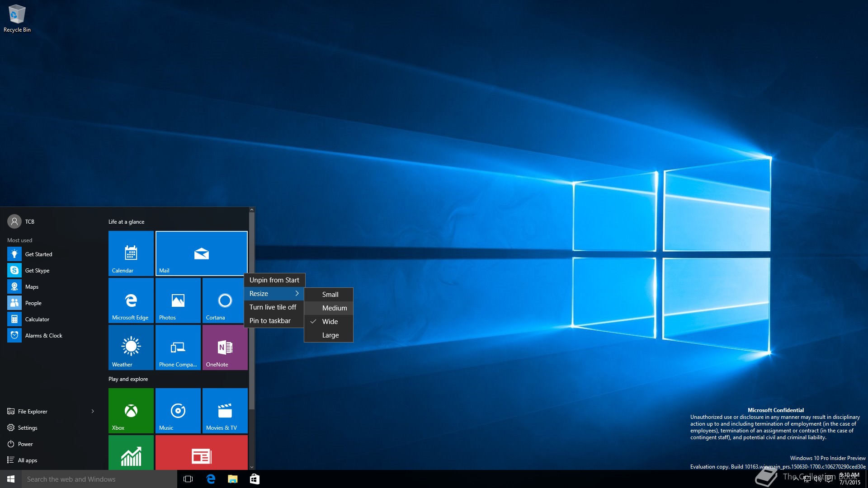Expand the Resize submenu arrow

tap(297, 293)
